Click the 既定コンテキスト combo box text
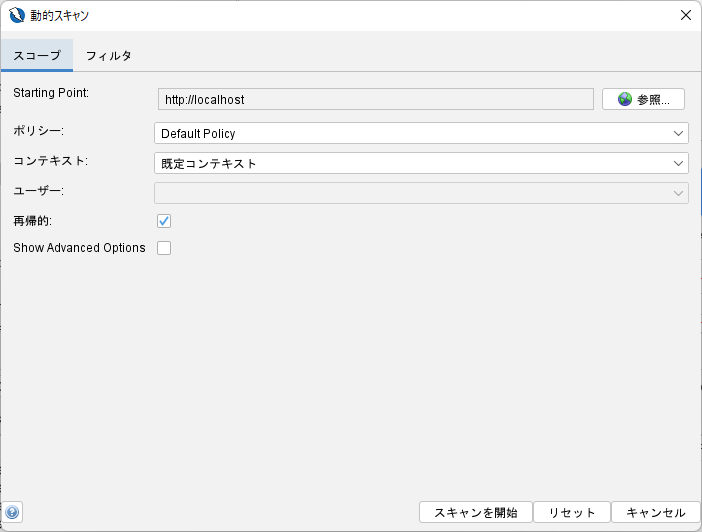The height and width of the screenshot is (532, 702). (x=209, y=163)
